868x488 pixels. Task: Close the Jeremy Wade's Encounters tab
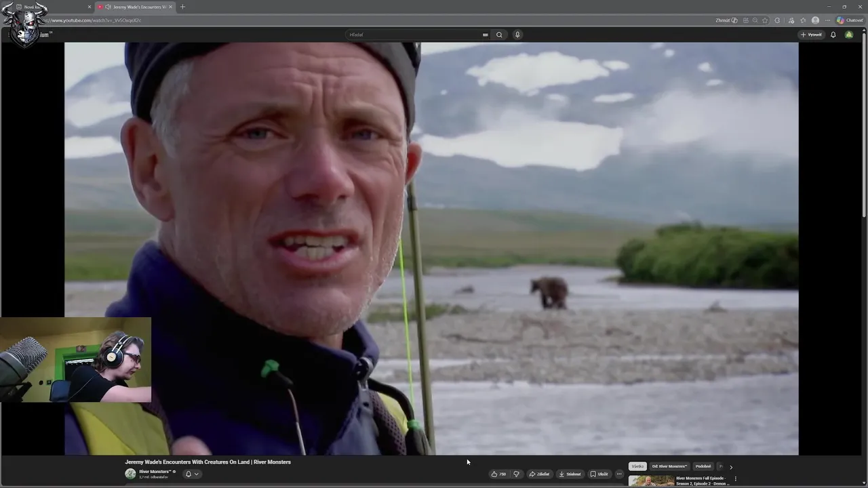click(x=170, y=7)
